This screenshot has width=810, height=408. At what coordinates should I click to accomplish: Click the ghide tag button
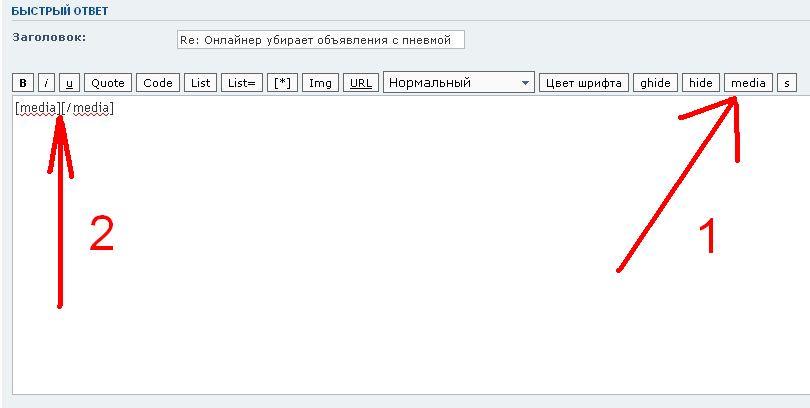(656, 83)
